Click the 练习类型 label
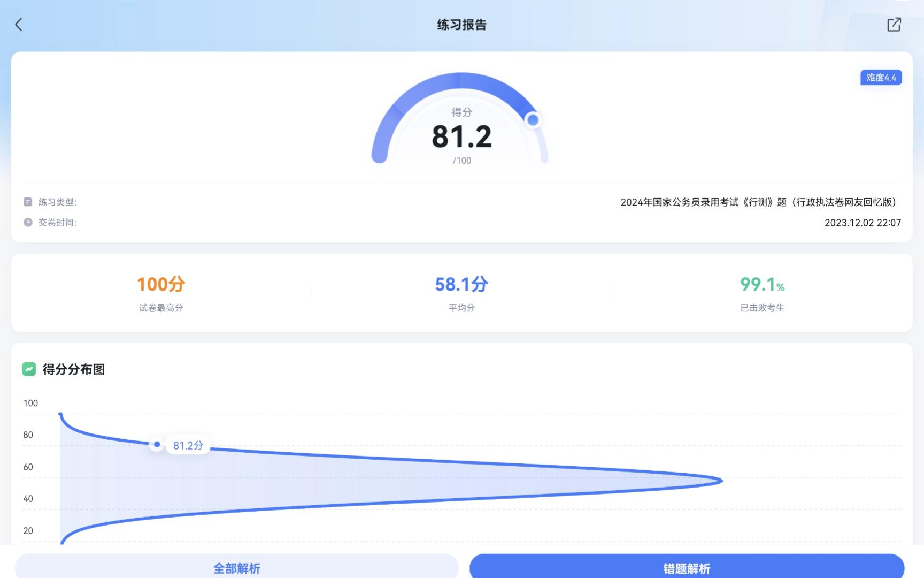The height and width of the screenshot is (578, 924). pyautogui.click(x=57, y=202)
